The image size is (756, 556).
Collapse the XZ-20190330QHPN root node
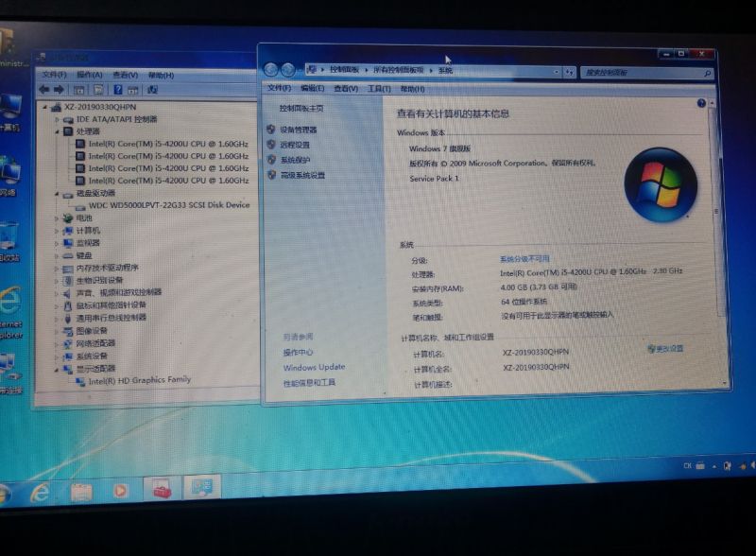44,107
